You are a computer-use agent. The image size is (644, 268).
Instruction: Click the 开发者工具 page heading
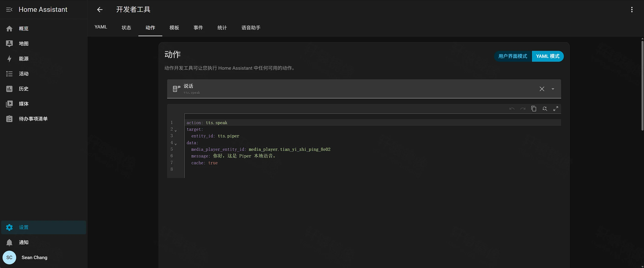pos(133,10)
